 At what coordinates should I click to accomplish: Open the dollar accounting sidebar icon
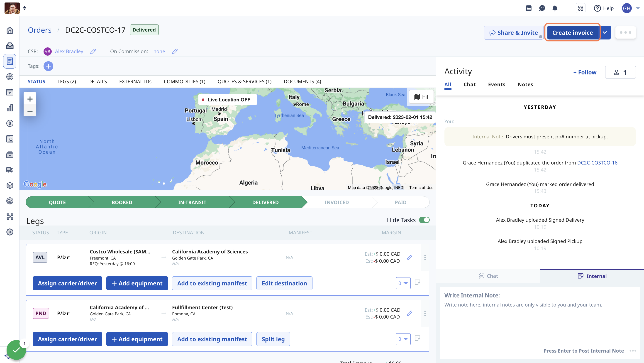(10, 123)
